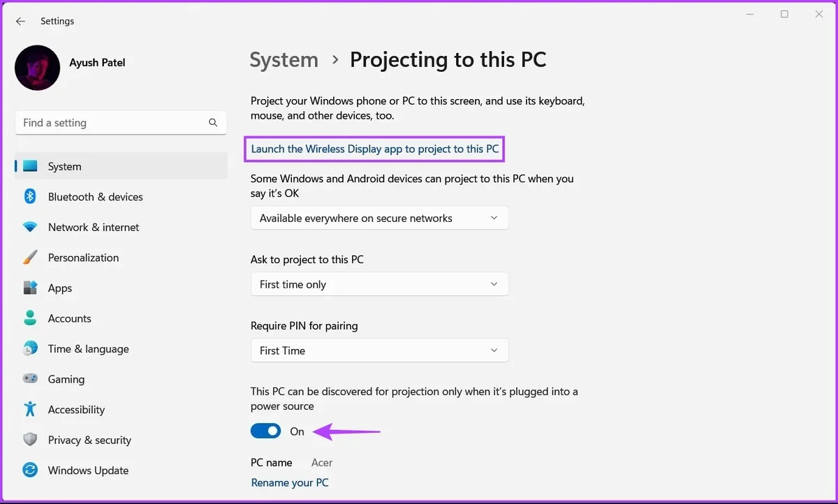The height and width of the screenshot is (504, 838).
Task: Click the 'Rename your PC' link
Action: click(x=289, y=482)
